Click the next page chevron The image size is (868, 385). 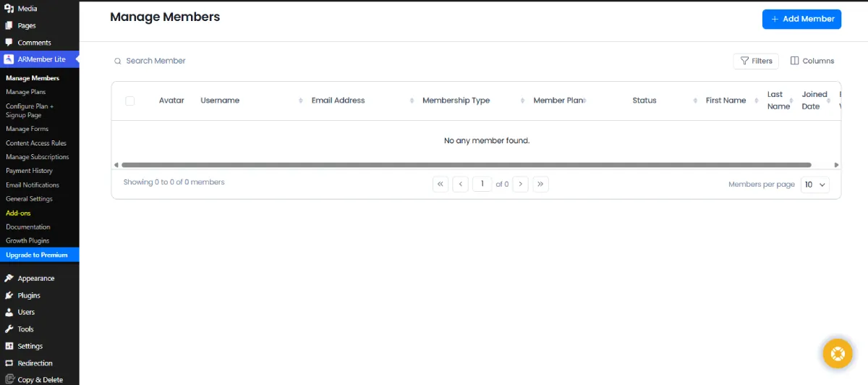(x=520, y=184)
